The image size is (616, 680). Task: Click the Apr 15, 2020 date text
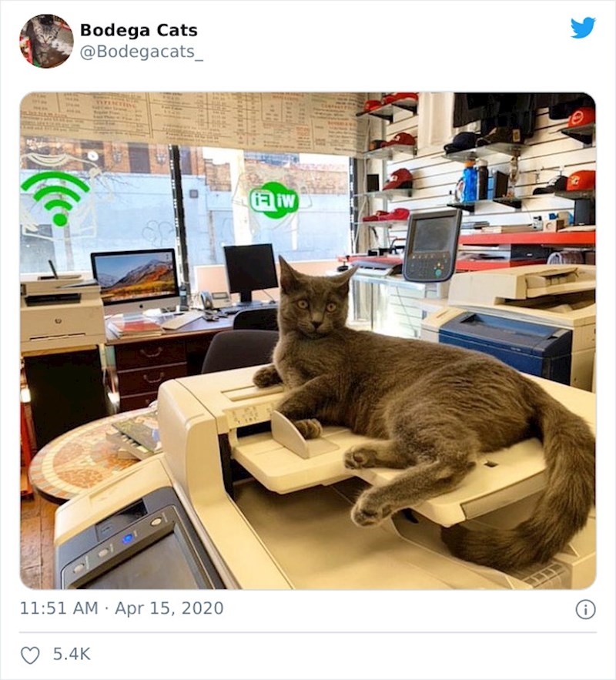pyautogui.click(x=169, y=608)
